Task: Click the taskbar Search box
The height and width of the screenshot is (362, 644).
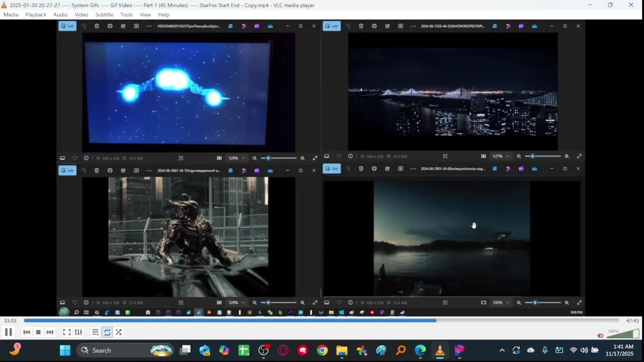Action: pyautogui.click(x=126, y=350)
